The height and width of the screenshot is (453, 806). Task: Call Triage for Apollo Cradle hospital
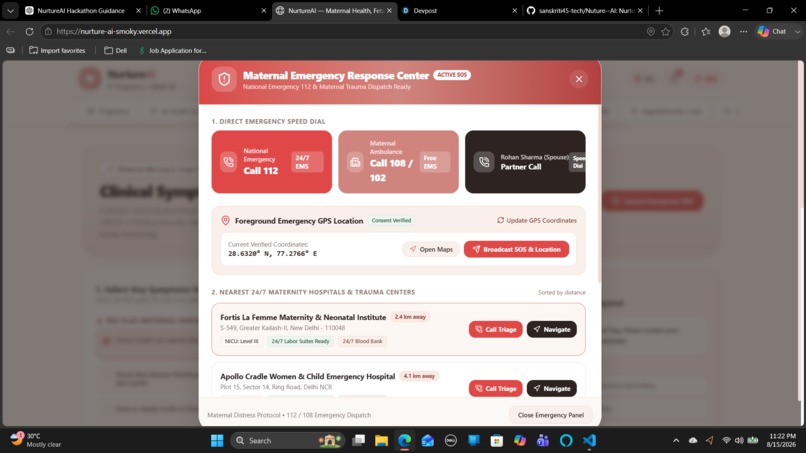(x=496, y=389)
